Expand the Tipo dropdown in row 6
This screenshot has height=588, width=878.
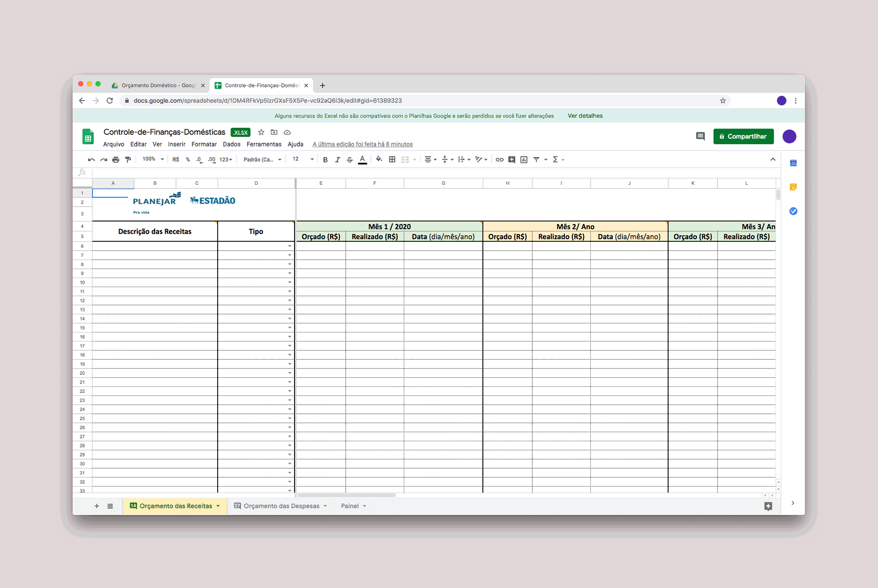[x=289, y=246]
